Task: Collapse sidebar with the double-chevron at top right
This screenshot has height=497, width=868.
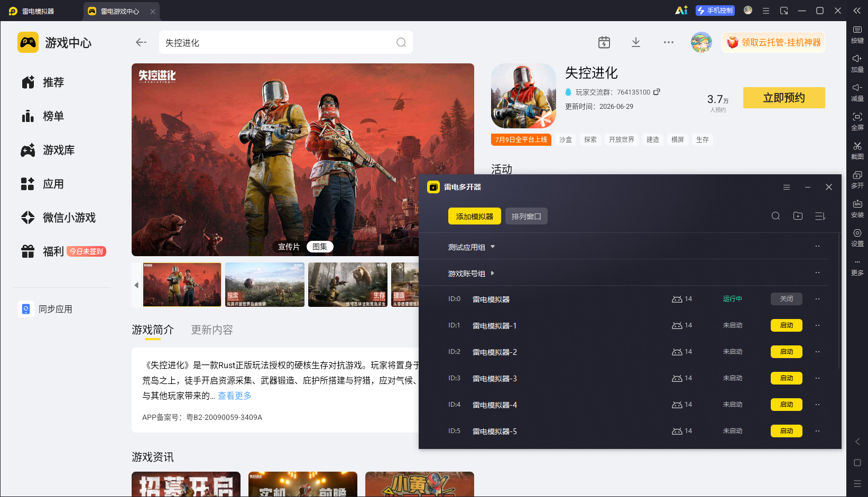Action: click(x=857, y=11)
